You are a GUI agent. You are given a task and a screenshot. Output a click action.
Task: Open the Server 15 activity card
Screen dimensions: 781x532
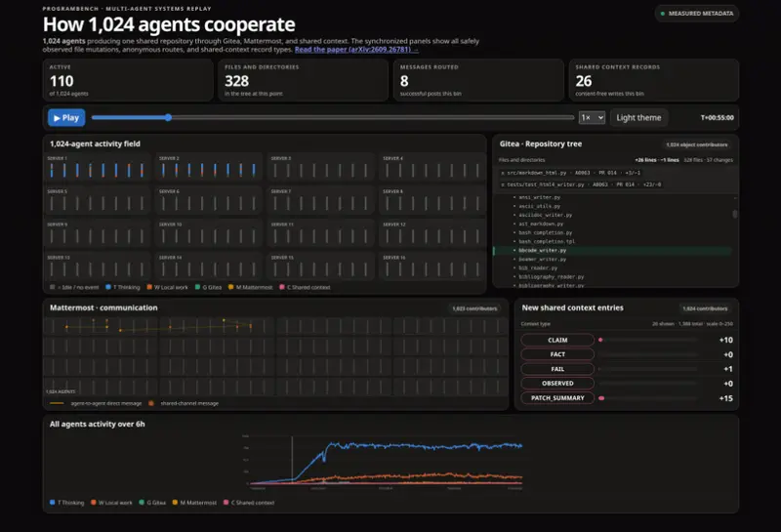tap(321, 266)
